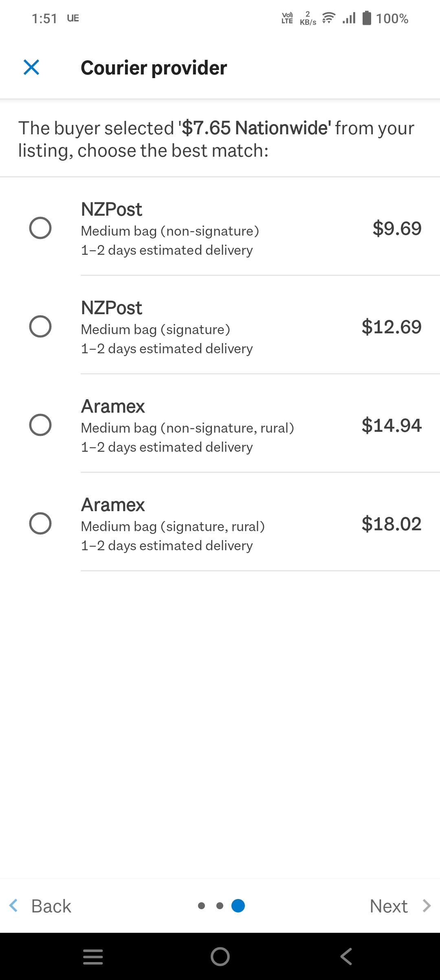Tap the first page indicator dot
This screenshot has height=980, width=440.
pyautogui.click(x=201, y=906)
